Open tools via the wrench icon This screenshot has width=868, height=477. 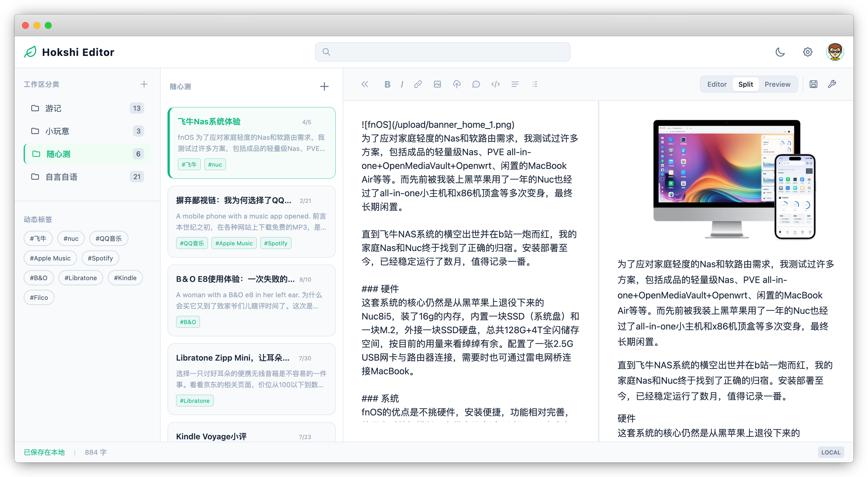(x=832, y=84)
